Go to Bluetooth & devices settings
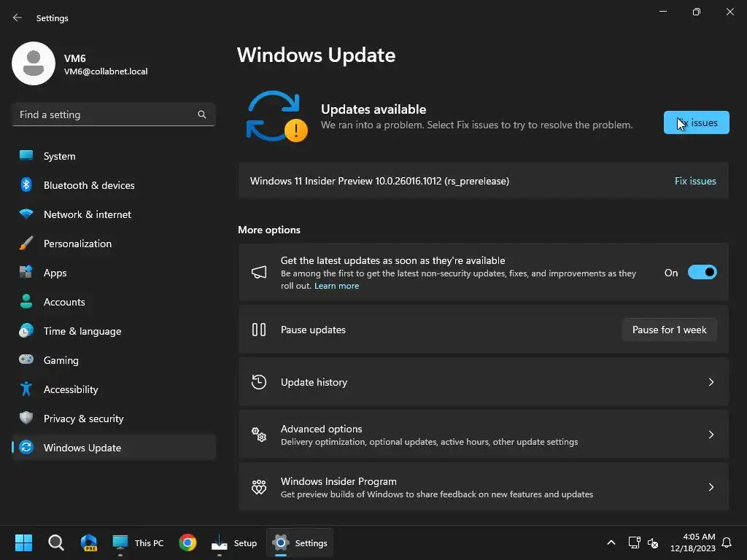Image resolution: width=747 pixels, height=560 pixels. click(x=113, y=184)
